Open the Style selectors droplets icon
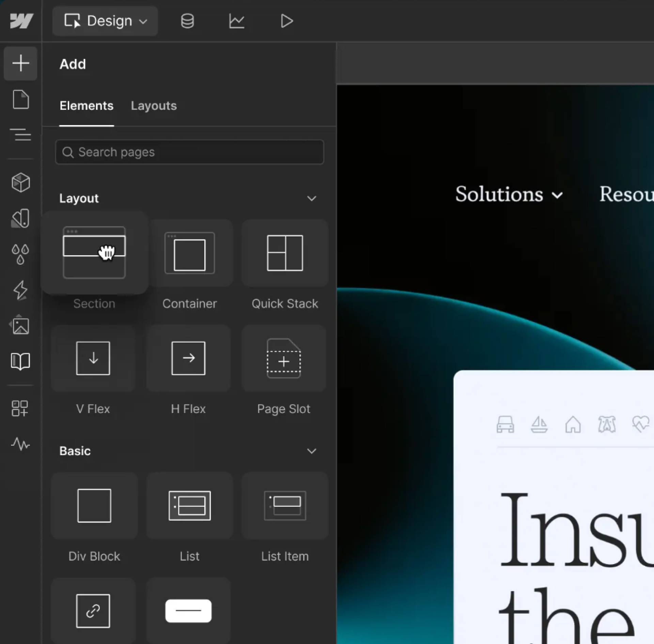654x644 pixels. [x=20, y=254]
